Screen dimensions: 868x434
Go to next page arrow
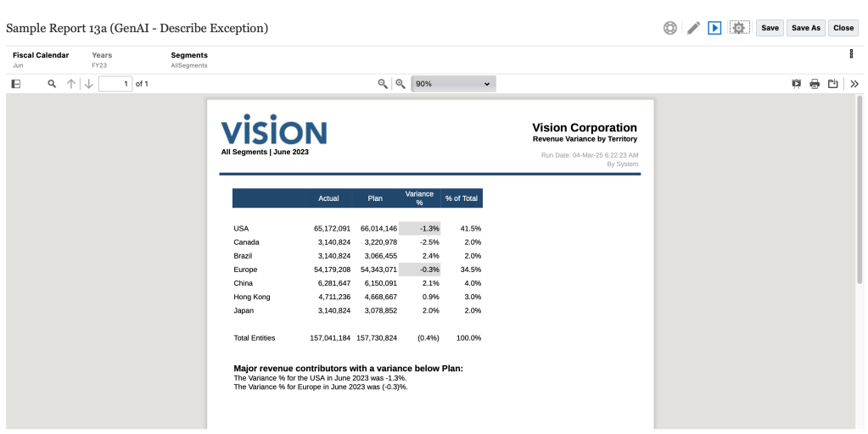[x=88, y=84]
